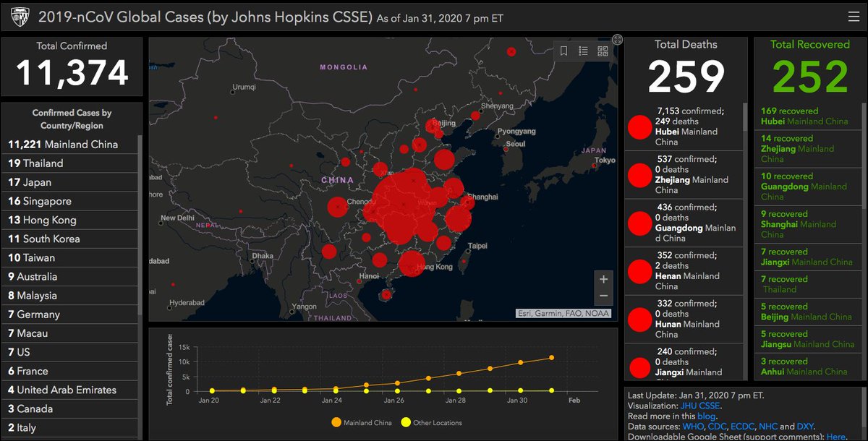Select 8 Malaysia row
The width and height of the screenshot is (868, 441).
point(70,295)
